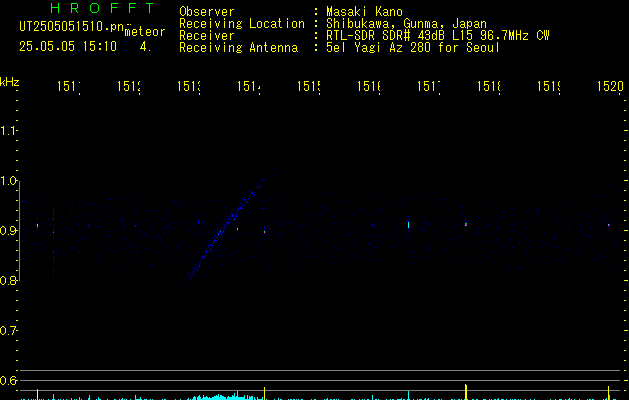Click the cyan noise histogram along bottom edge

tap(225, 397)
